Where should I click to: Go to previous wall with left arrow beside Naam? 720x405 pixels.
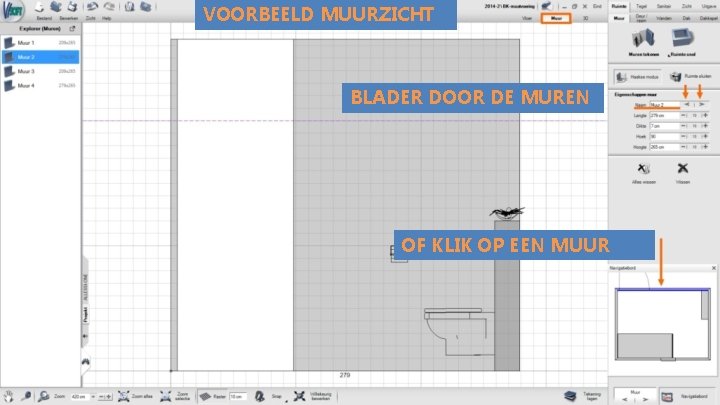pos(686,105)
